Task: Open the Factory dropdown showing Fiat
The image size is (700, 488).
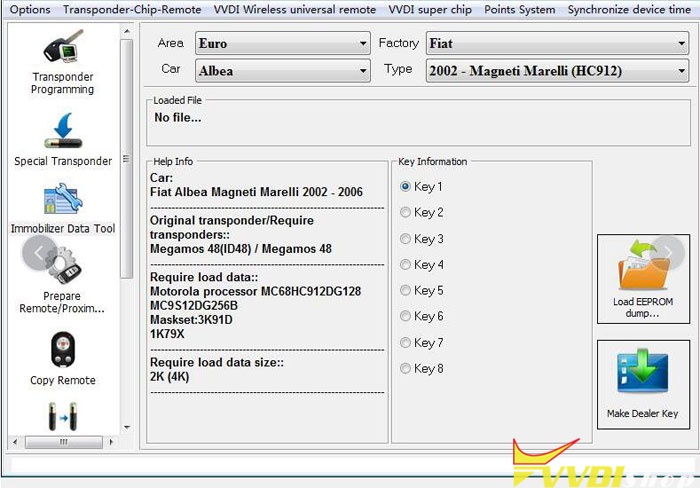Action: [x=557, y=43]
